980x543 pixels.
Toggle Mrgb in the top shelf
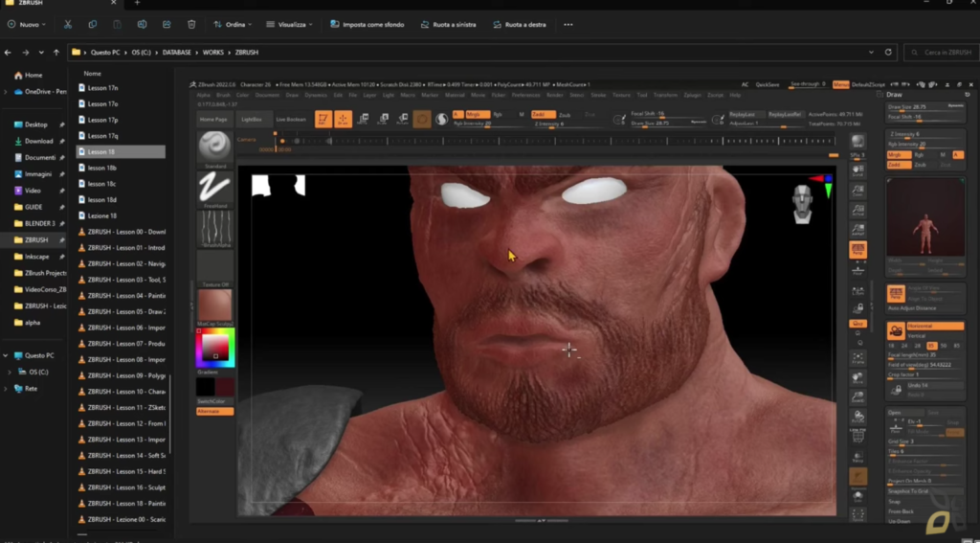click(477, 115)
